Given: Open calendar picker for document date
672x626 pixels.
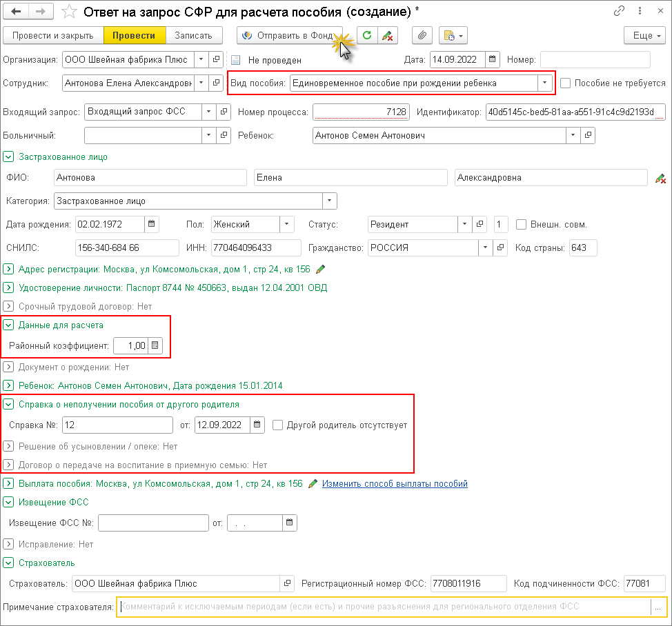Looking at the screenshot, I should pyautogui.click(x=492, y=59).
